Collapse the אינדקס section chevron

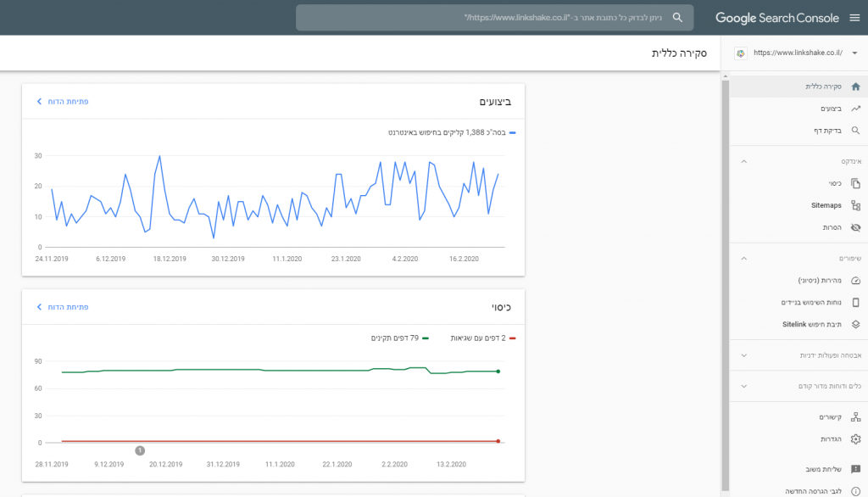[744, 162]
